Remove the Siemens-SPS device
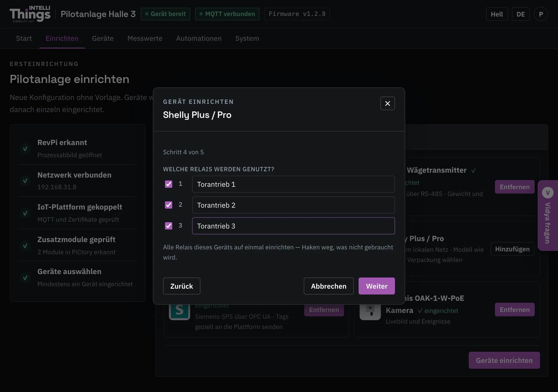This screenshot has height=392, width=558. click(324, 310)
